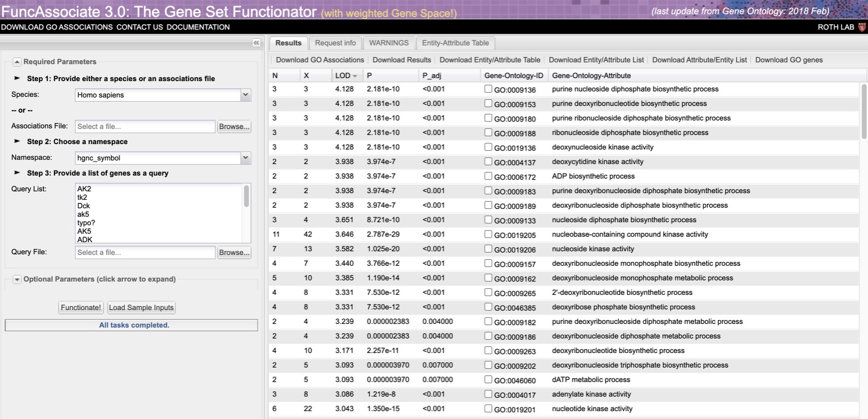Click the Functionate! button
This screenshot has width=868, height=419.
[81, 308]
